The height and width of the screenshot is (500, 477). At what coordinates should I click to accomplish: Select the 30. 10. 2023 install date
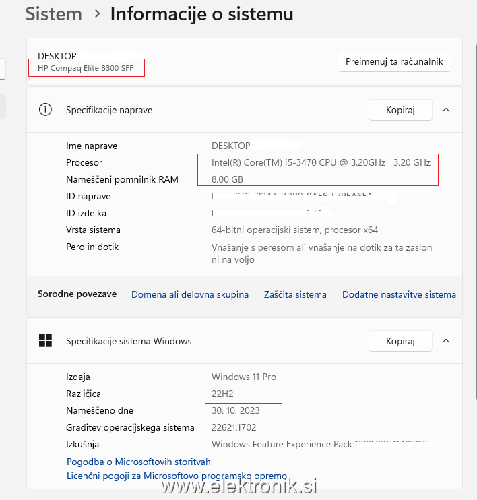tap(235, 410)
